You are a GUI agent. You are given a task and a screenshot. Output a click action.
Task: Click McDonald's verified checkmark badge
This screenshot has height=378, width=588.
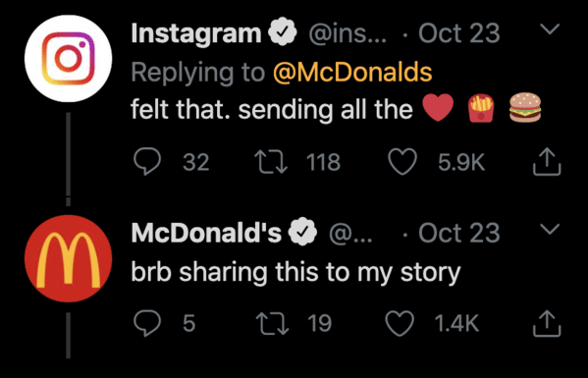tap(302, 232)
